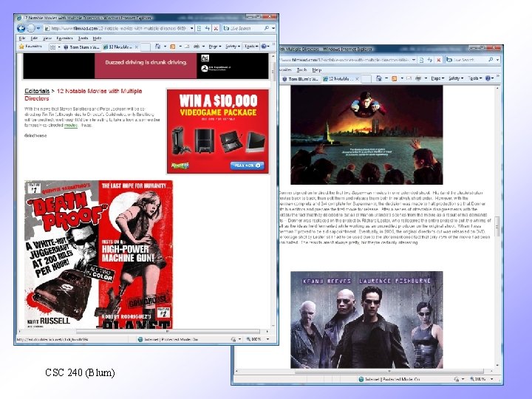Screen dimensions: 532x399
Task: Switch to the Tom Blum's tab in the front window
Action: pos(81,47)
